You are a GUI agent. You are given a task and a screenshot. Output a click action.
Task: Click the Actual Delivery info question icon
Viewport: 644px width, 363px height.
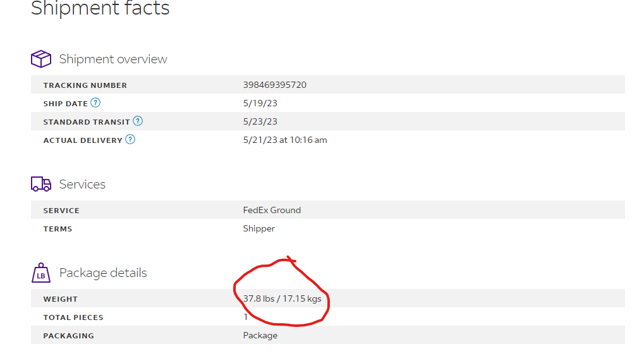[x=130, y=139]
